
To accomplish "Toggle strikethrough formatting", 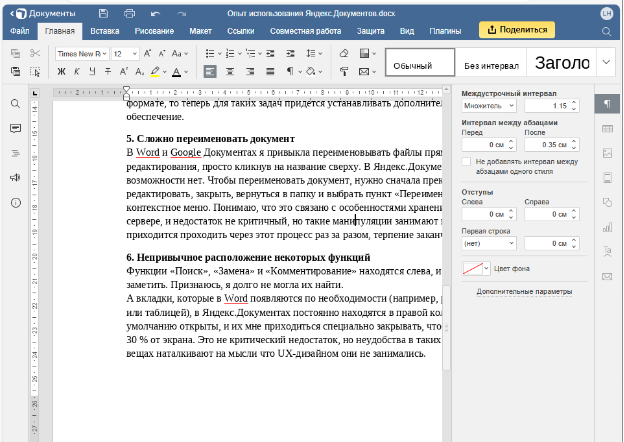I will click(108, 72).
